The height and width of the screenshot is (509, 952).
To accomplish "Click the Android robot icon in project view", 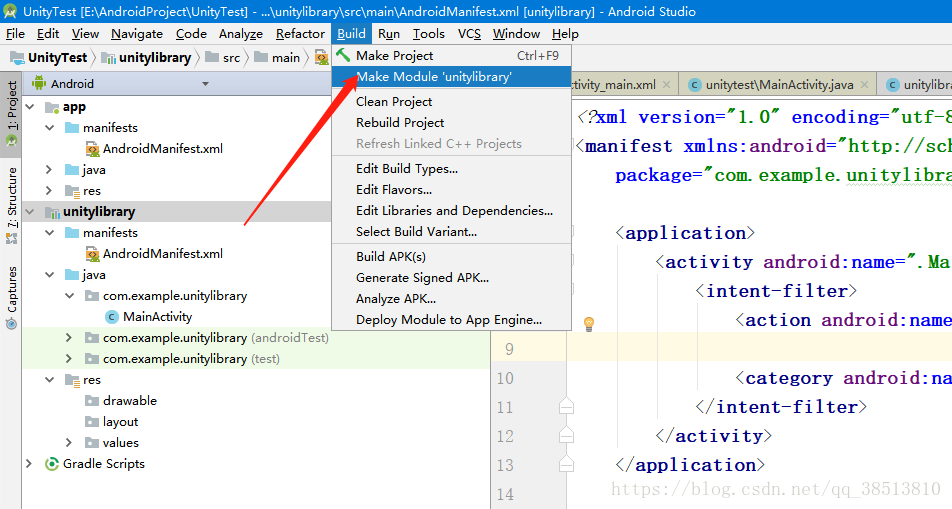I will (39, 83).
